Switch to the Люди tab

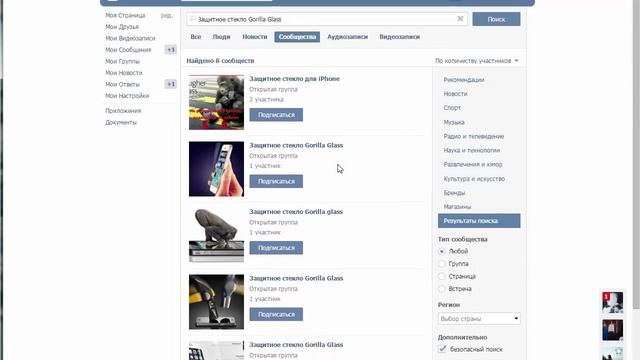point(221,37)
